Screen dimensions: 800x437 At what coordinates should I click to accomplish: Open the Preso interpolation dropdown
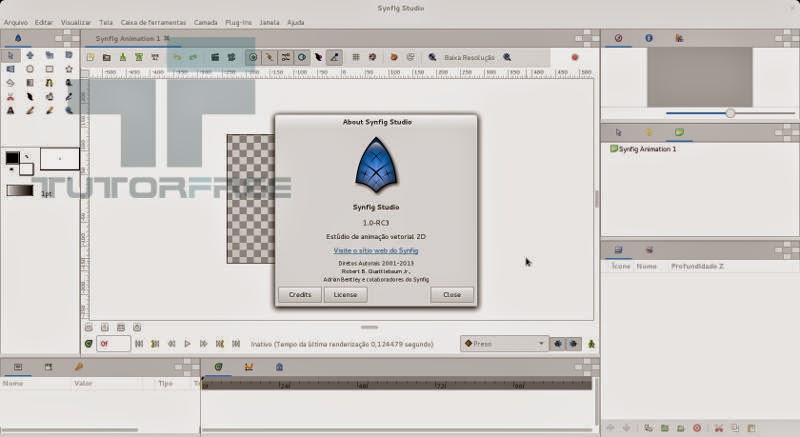coord(505,344)
